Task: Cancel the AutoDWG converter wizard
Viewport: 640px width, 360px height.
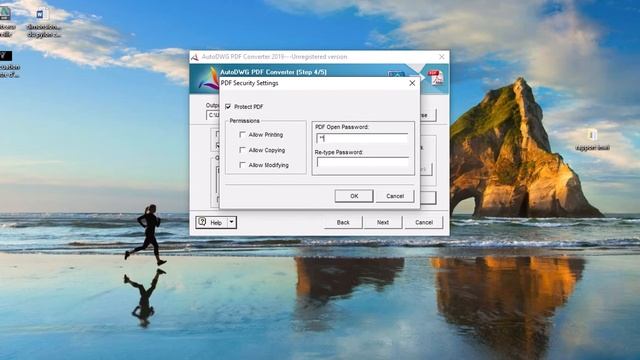Action: pyautogui.click(x=424, y=222)
